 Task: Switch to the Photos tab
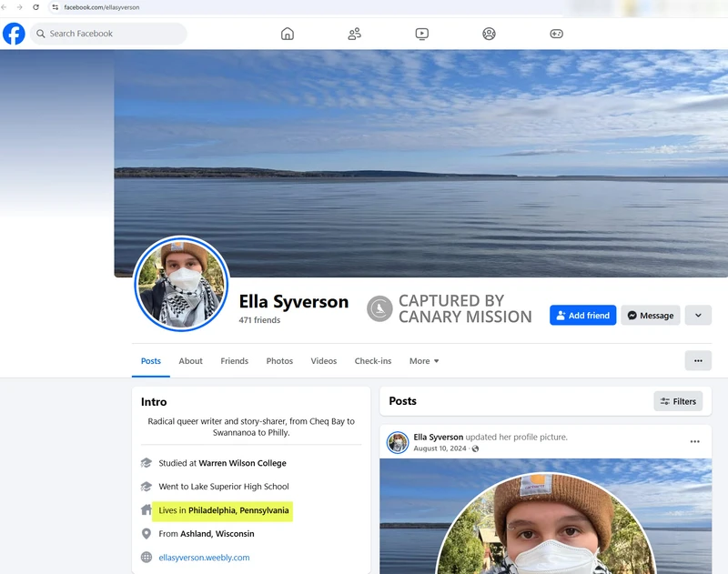pyautogui.click(x=279, y=361)
